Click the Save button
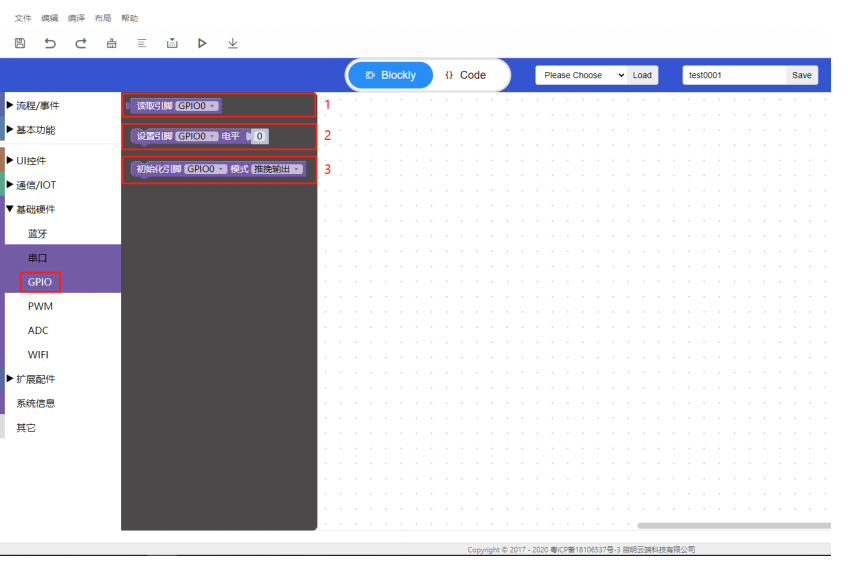 801,75
